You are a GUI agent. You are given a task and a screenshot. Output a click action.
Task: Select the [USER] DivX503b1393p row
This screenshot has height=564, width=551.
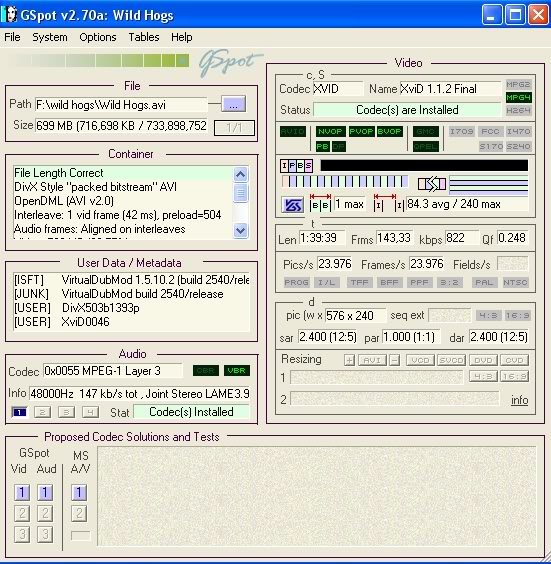click(x=131, y=308)
